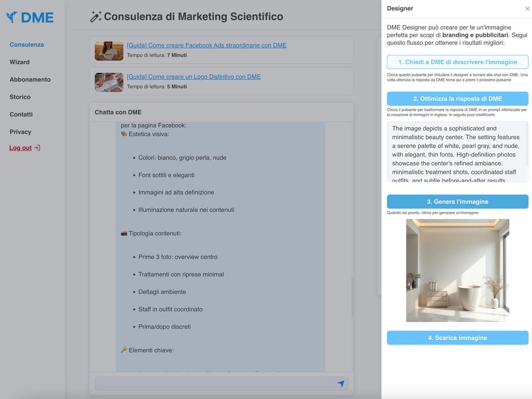Open the Consulenza menu item
The height and width of the screenshot is (399, 532).
pos(26,45)
